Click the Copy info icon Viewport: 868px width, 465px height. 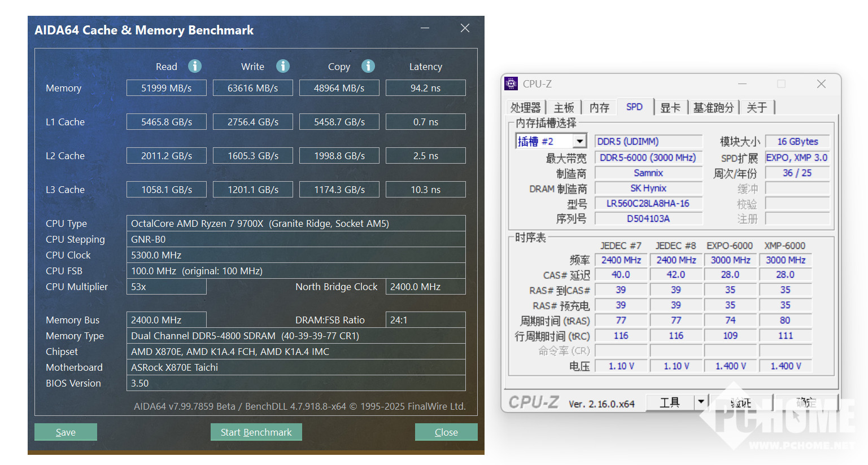368,66
